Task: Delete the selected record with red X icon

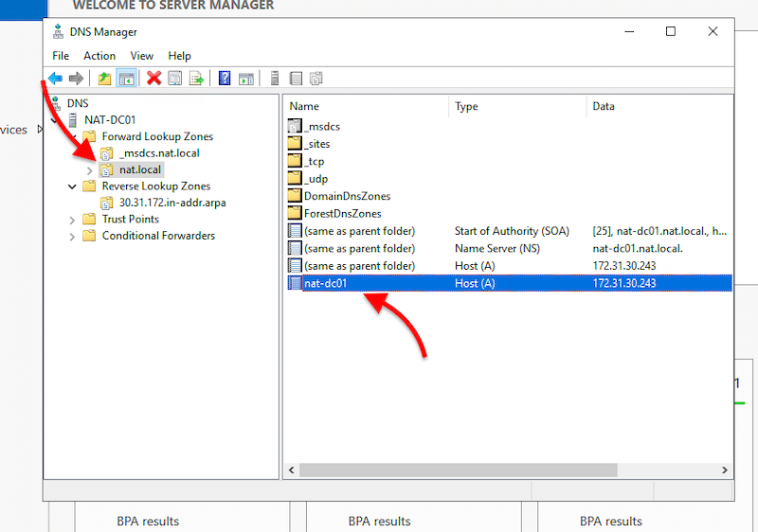Action: click(x=153, y=79)
